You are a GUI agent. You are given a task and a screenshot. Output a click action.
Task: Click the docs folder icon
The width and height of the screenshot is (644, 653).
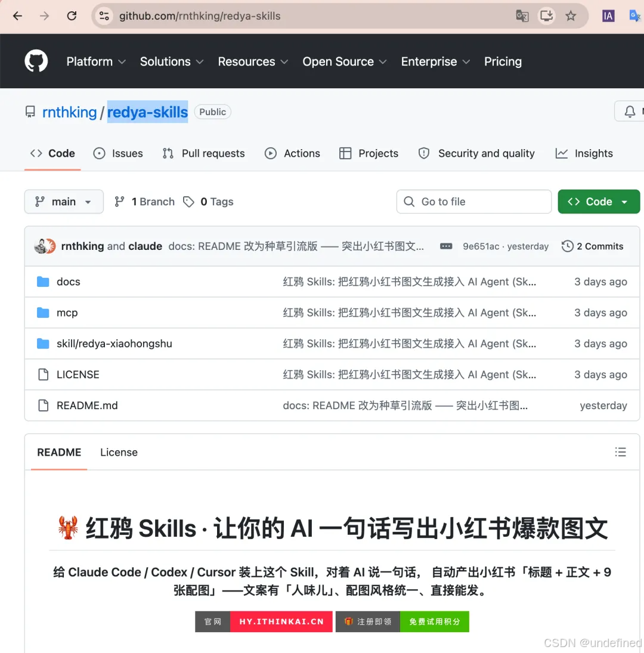[x=43, y=281]
